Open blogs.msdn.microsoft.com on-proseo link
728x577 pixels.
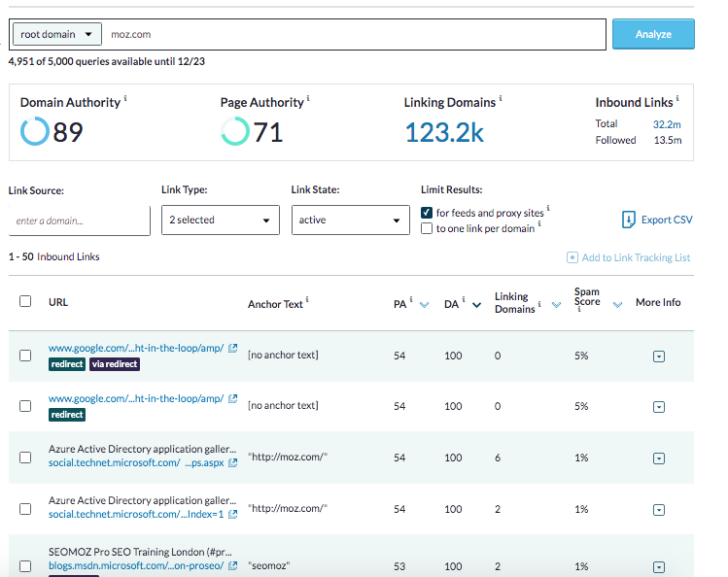136,566
